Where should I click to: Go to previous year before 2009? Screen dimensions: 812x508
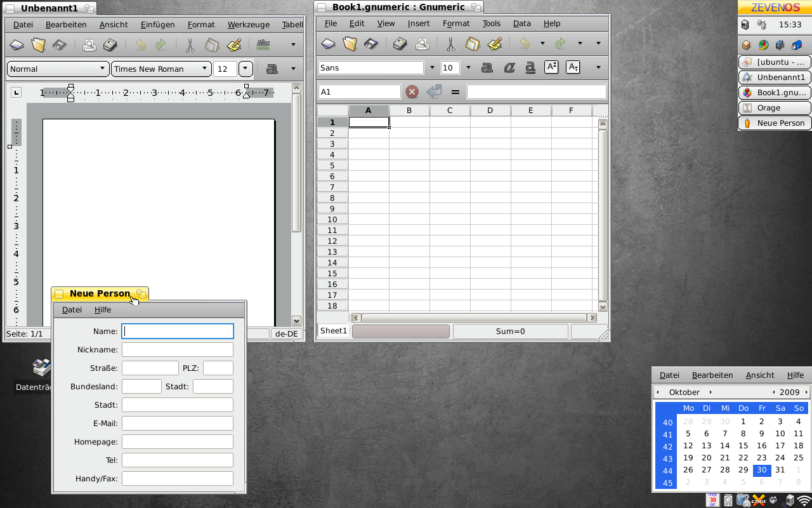(774, 392)
